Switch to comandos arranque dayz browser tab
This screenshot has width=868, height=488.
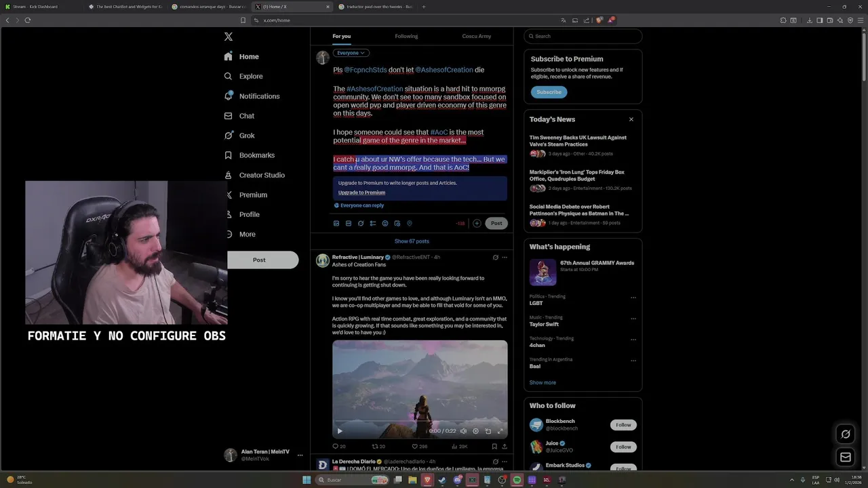click(210, 7)
